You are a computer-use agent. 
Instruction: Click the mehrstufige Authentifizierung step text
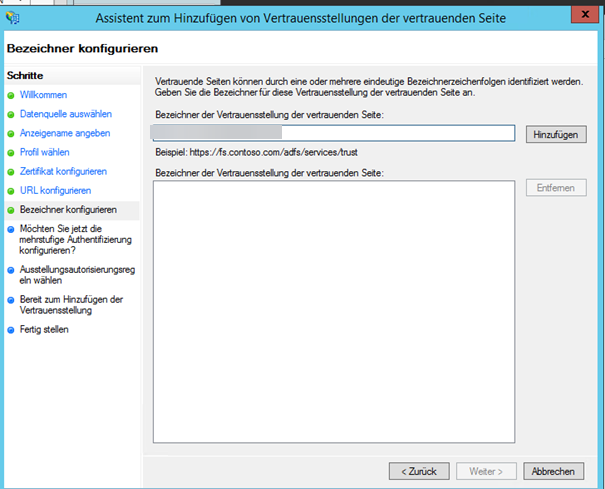point(76,239)
